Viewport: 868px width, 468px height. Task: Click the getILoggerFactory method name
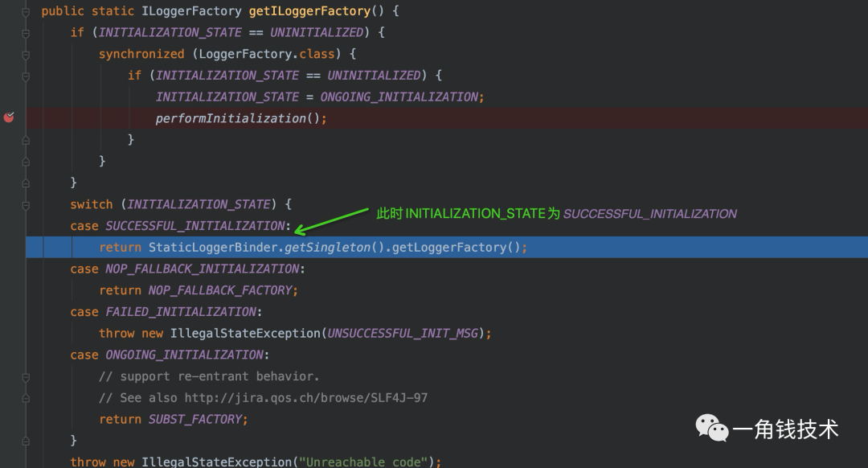(309, 11)
